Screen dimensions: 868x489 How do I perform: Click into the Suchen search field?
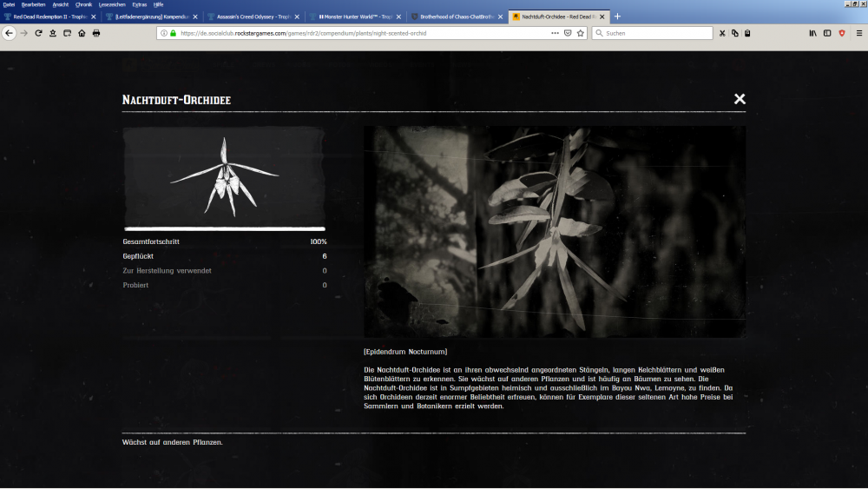(655, 33)
